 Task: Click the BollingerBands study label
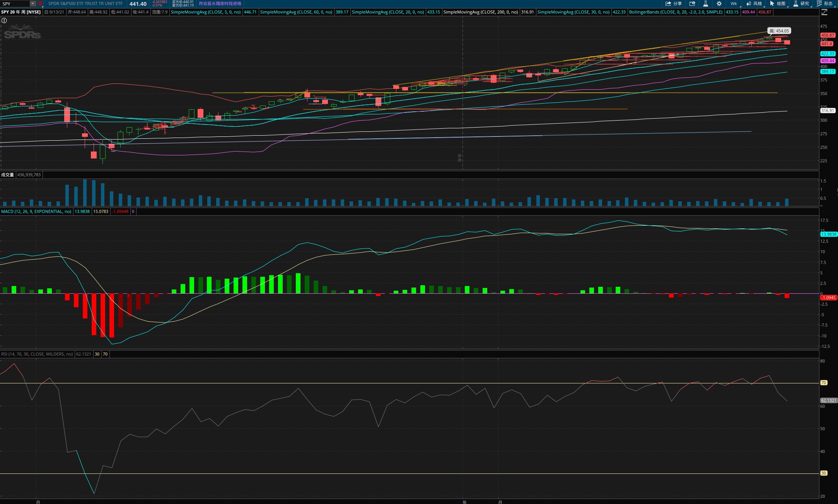(x=675, y=12)
